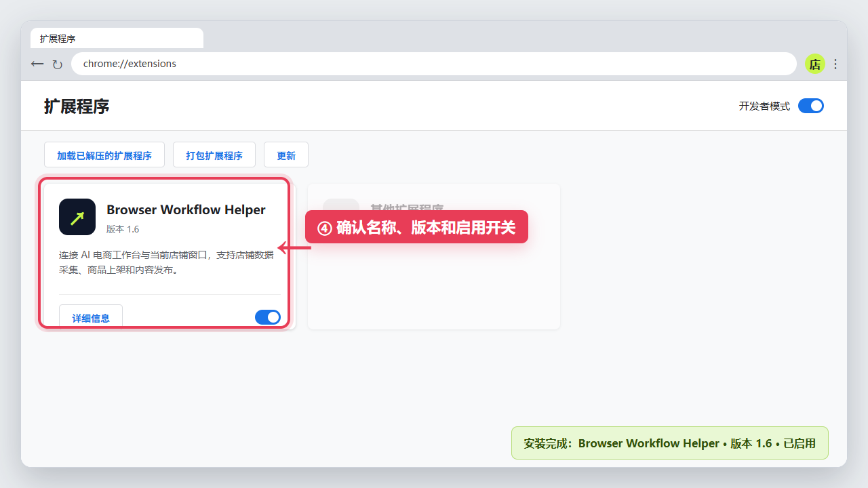
Task: Click the 安装完成 status notification
Action: pos(670,443)
